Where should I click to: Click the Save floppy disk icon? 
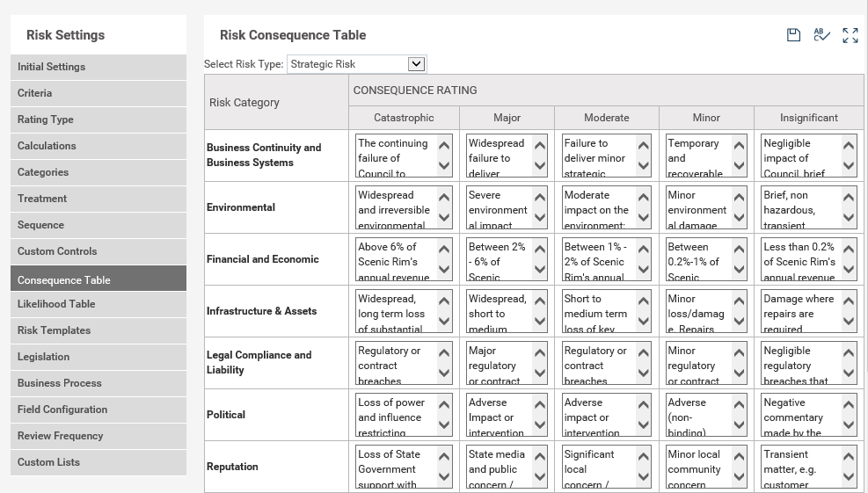(793, 35)
